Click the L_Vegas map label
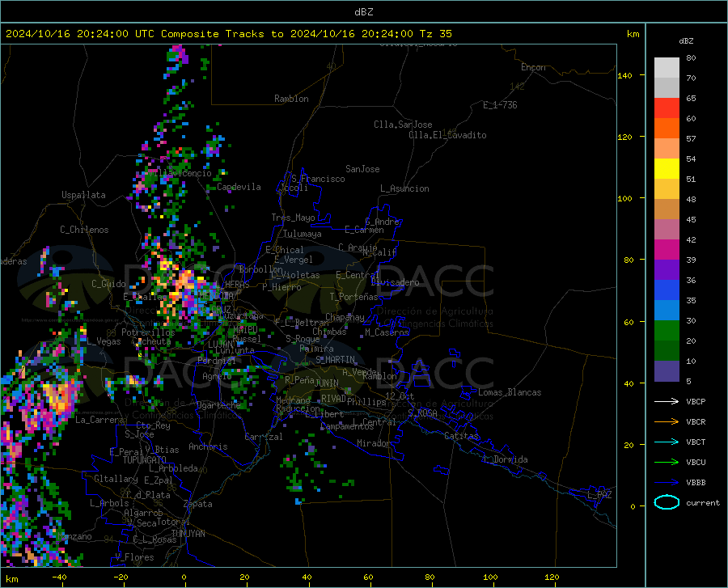 coord(104,341)
